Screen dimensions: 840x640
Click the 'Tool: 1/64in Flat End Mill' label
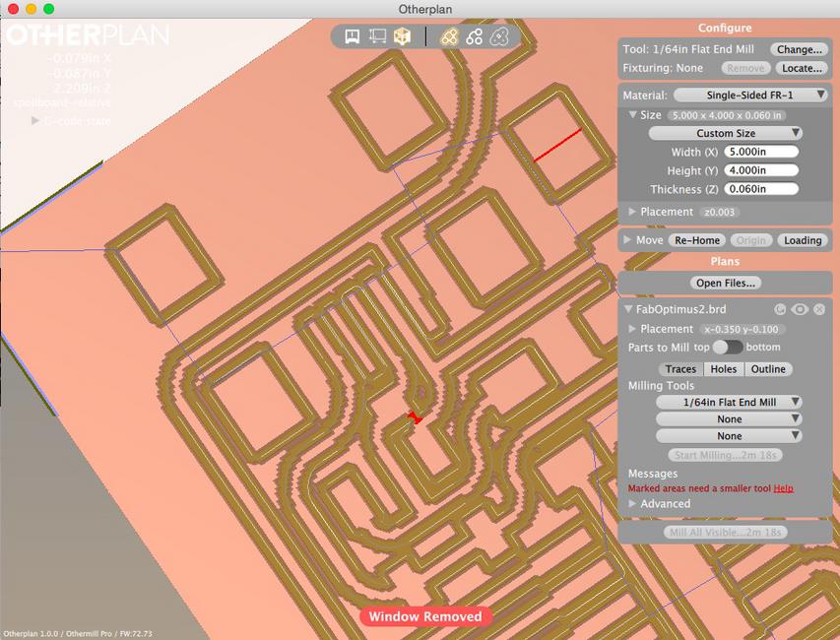(688, 49)
